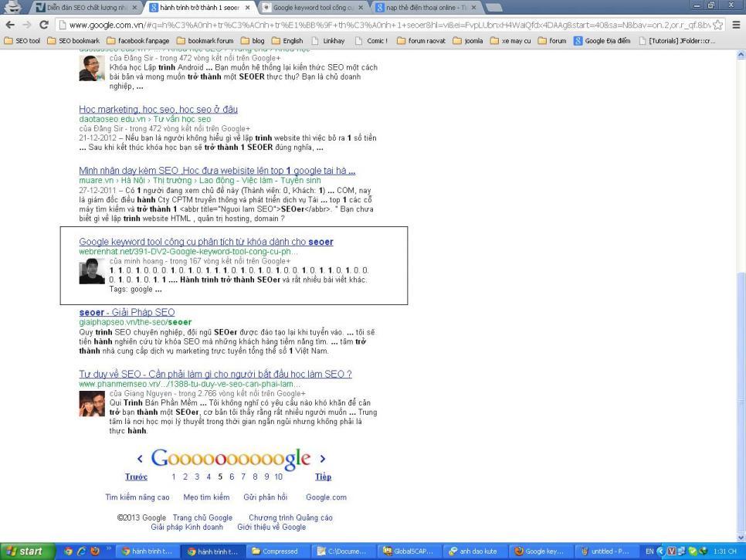Click the right pagination chevron arrow

pos(323,459)
